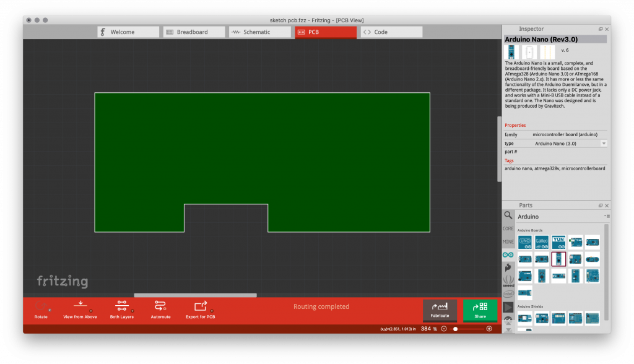Click the zoom slider handle

(x=455, y=329)
